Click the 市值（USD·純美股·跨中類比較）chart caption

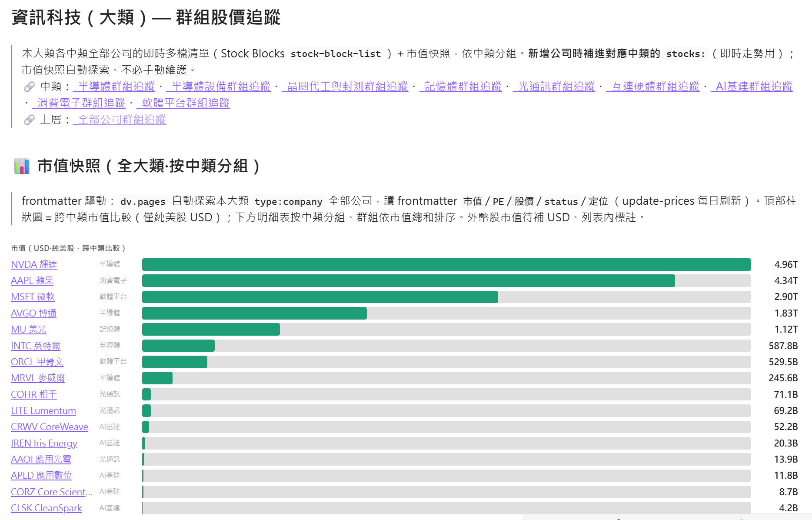(69, 248)
